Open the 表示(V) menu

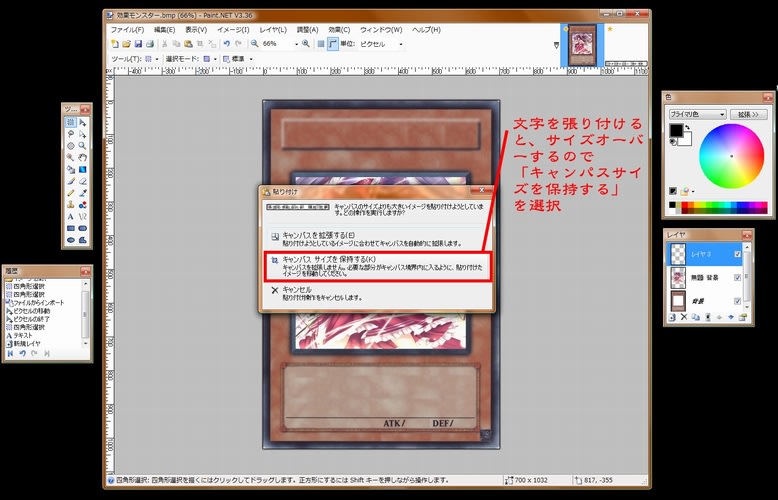pos(196,30)
